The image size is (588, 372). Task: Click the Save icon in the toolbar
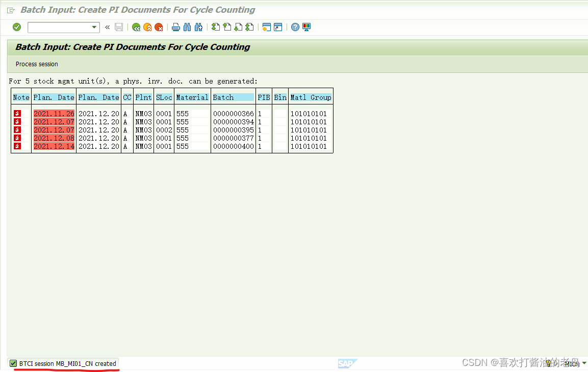(x=119, y=27)
